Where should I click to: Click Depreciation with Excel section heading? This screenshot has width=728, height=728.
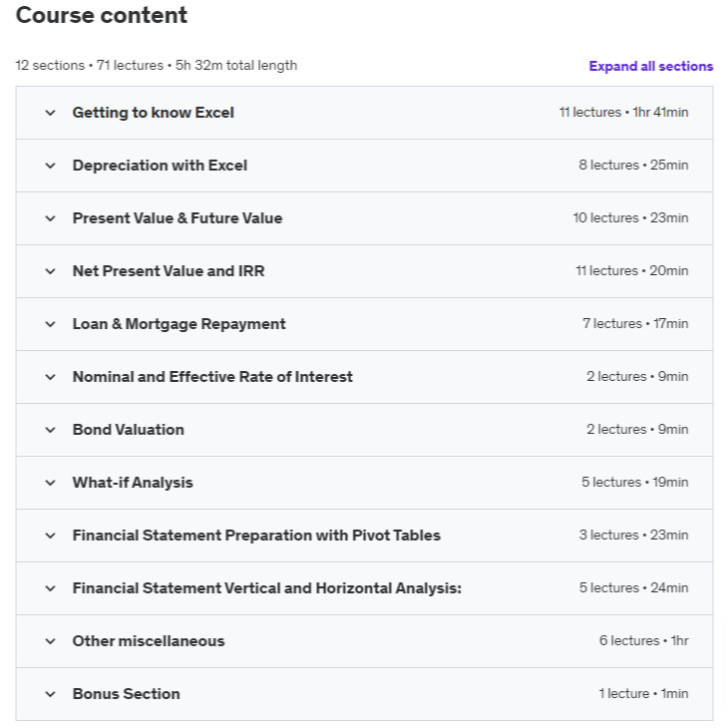click(x=160, y=166)
